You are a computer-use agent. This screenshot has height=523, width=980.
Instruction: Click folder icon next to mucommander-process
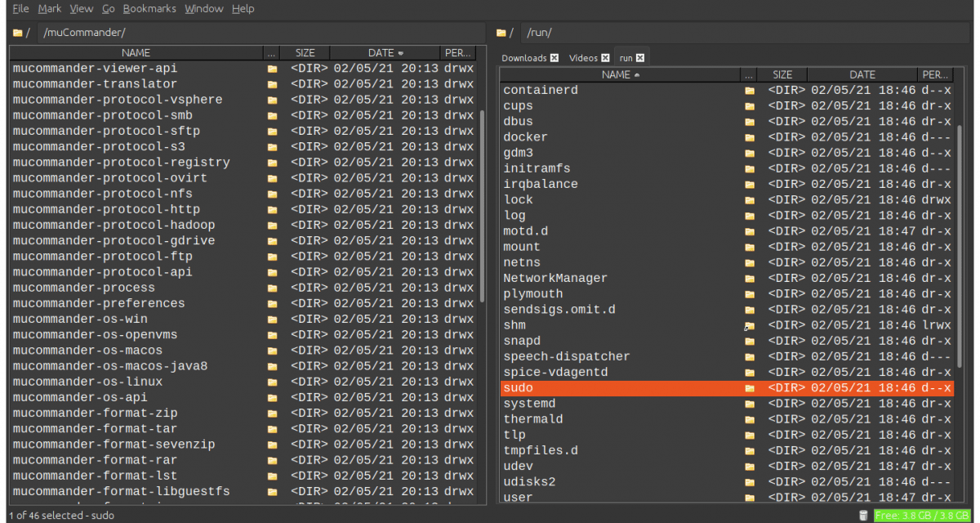(x=272, y=287)
